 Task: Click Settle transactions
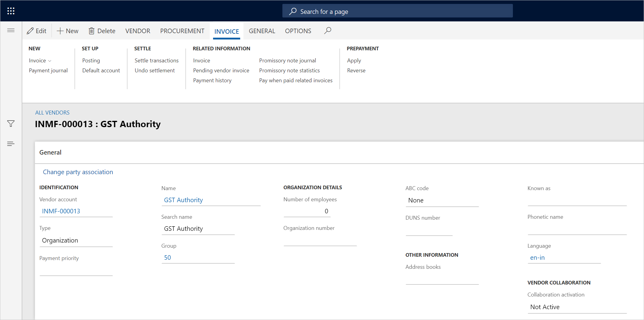coord(156,61)
